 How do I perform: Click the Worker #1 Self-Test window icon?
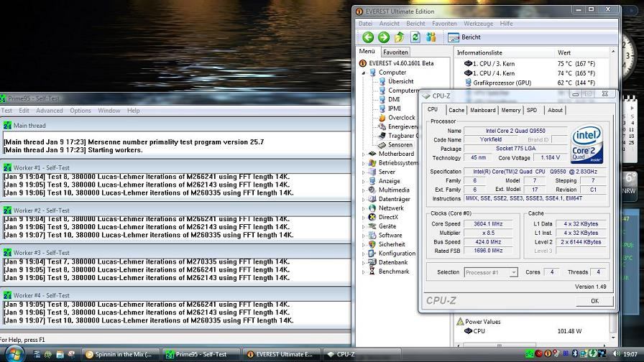[7, 167]
